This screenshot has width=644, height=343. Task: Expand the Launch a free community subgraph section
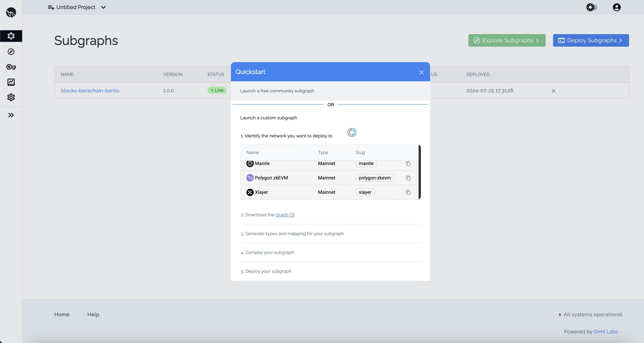click(277, 91)
